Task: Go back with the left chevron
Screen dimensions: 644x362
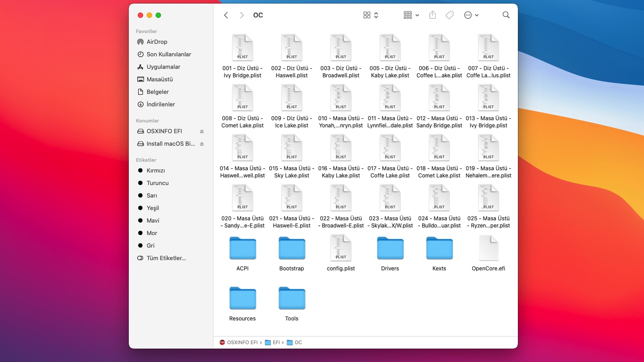Action: (226, 15)
